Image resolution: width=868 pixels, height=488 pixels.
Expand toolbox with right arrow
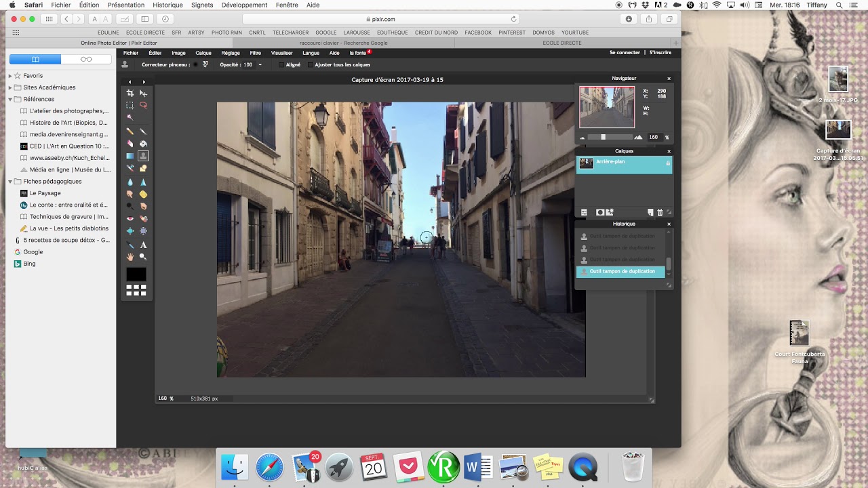(x=144, y=82)
